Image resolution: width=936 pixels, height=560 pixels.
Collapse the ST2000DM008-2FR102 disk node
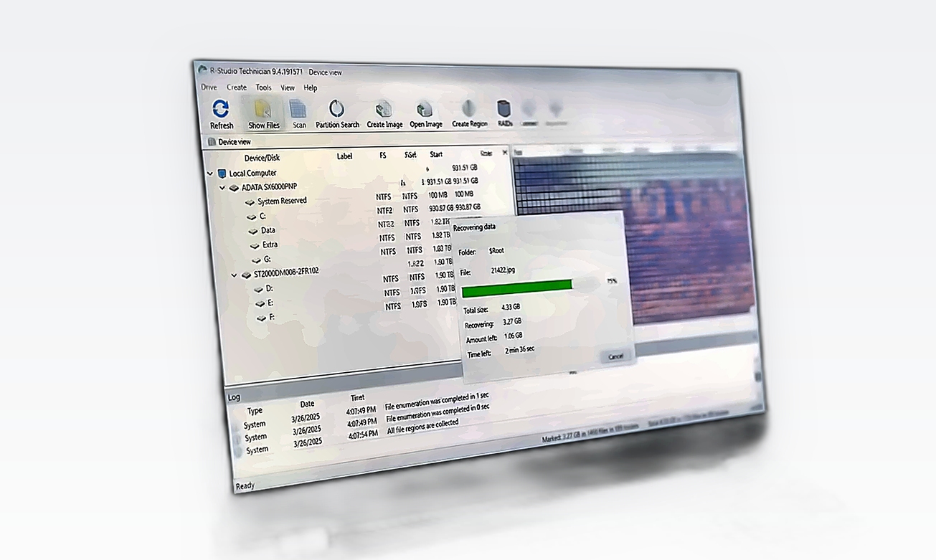(x=235, y=275)
